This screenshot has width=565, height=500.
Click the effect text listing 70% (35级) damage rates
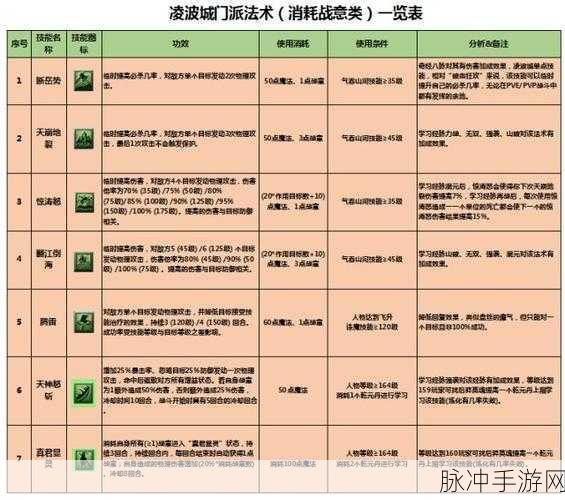[x=180, y=202]
